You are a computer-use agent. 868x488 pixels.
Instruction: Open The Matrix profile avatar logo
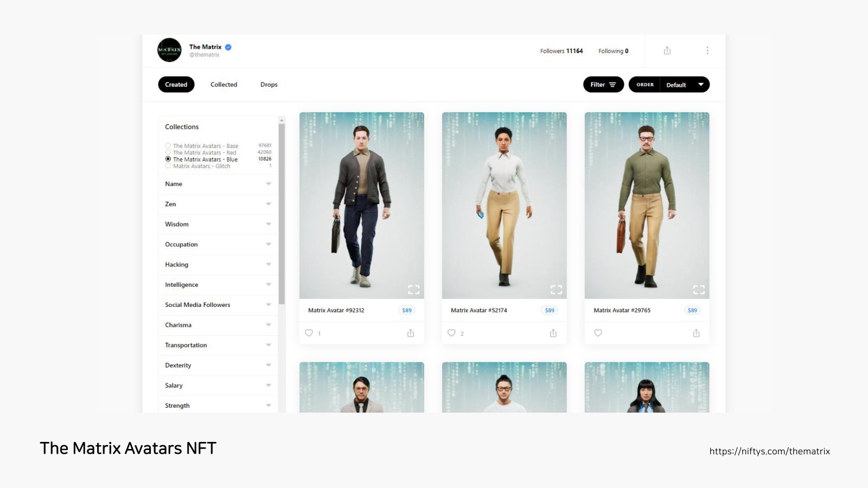click(169, 50)
